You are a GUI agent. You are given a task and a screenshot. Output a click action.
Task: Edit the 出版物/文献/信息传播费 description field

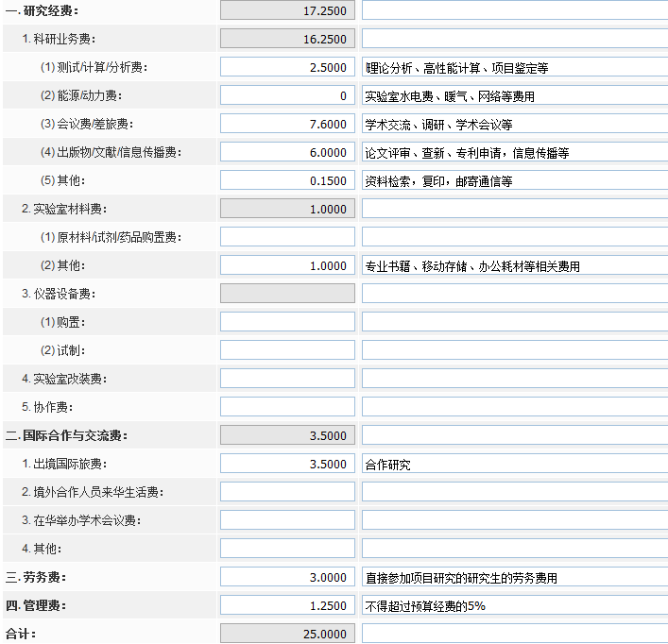pos(515,152)
